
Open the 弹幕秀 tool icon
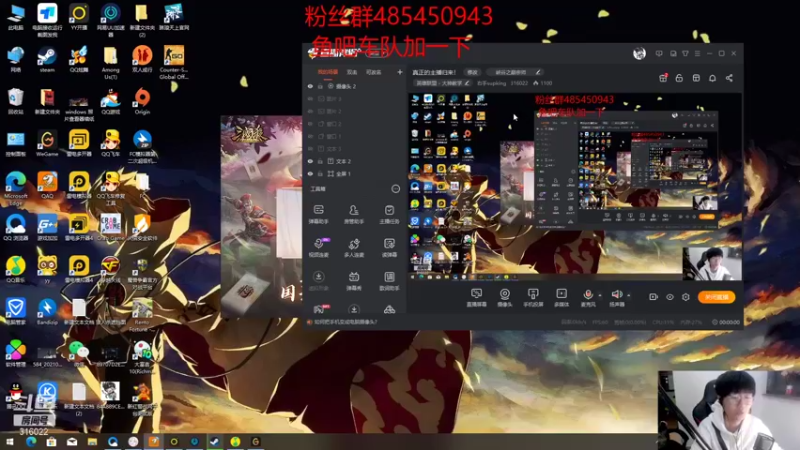(x=354, y=281)
